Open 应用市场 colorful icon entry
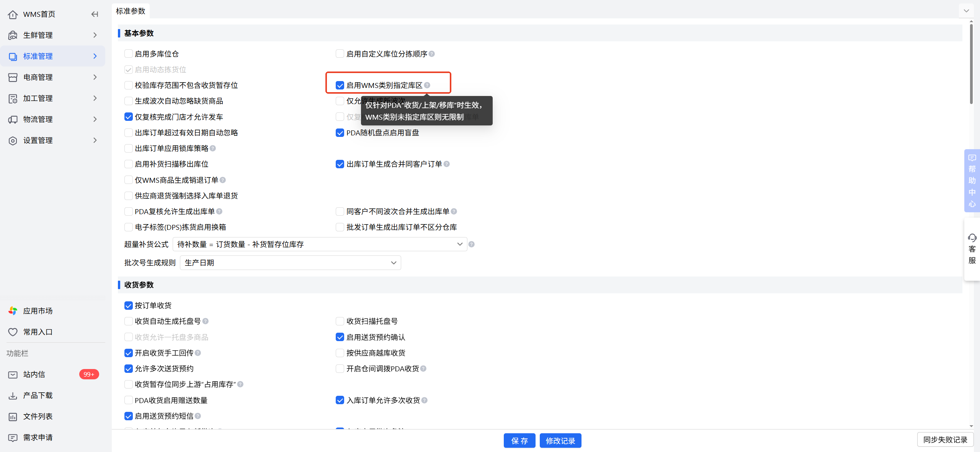 click(13, 311)
